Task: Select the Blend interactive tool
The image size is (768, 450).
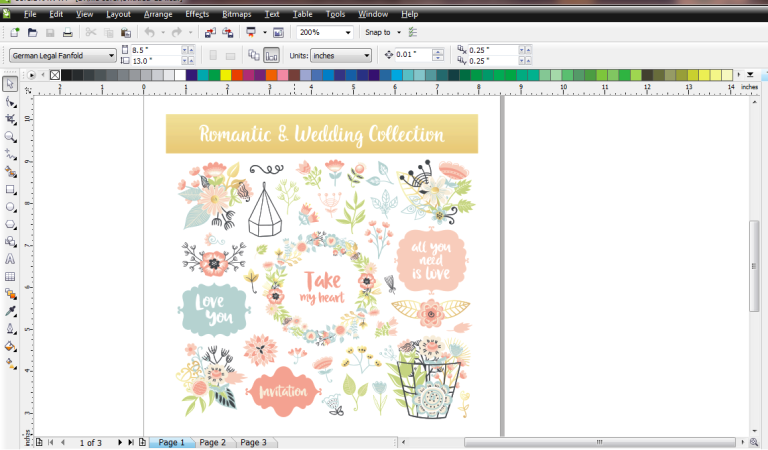Action: click(10, 294)
